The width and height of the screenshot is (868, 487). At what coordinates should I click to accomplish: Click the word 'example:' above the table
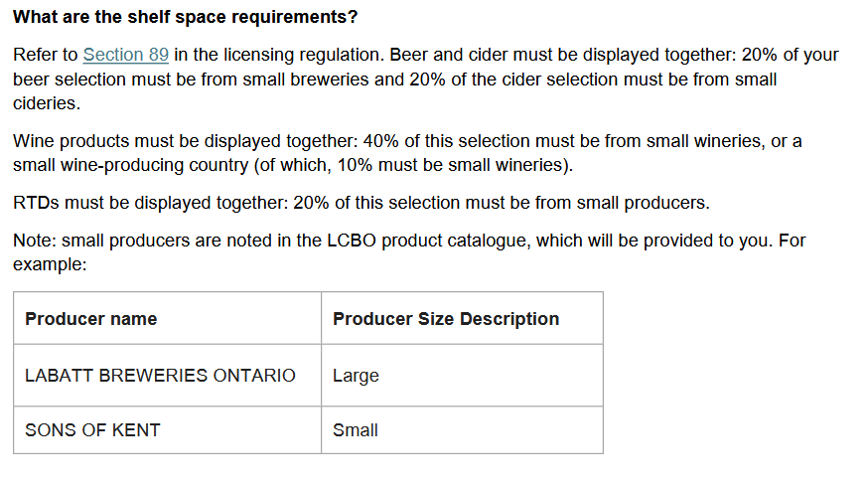click(50, 265)
